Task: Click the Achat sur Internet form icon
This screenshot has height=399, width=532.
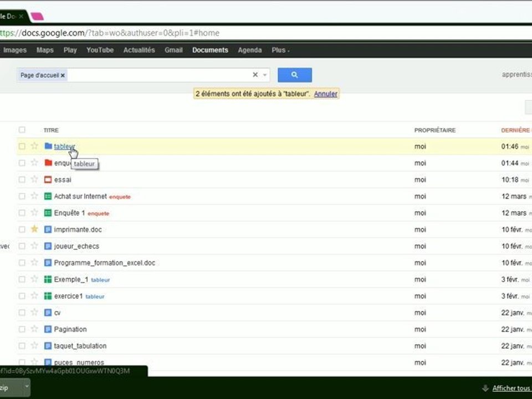Action: click(48, 196)
